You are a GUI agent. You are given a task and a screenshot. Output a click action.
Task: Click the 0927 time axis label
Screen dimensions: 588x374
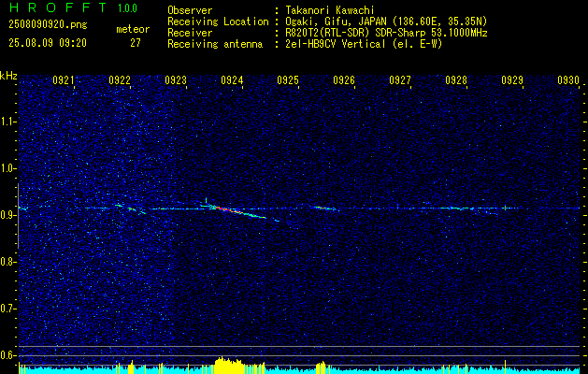(x=400, y=79)
